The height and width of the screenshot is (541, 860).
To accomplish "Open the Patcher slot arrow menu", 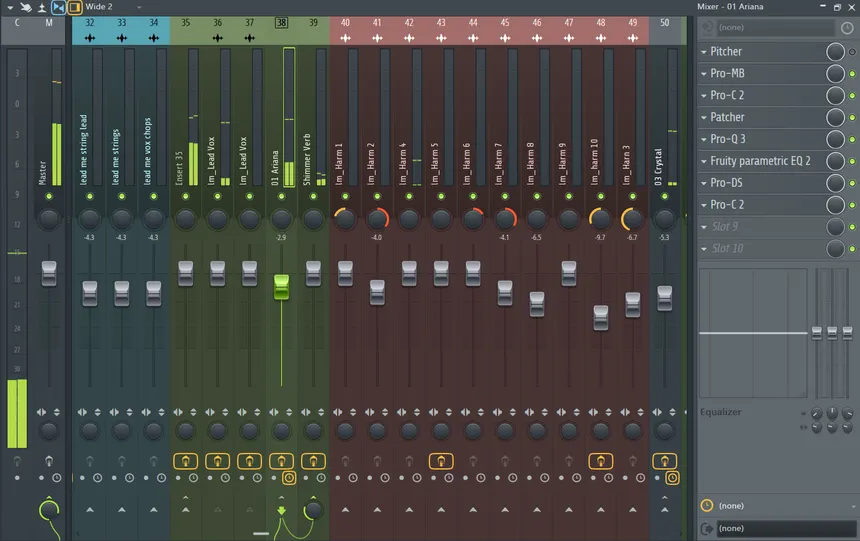I will 704,117.
